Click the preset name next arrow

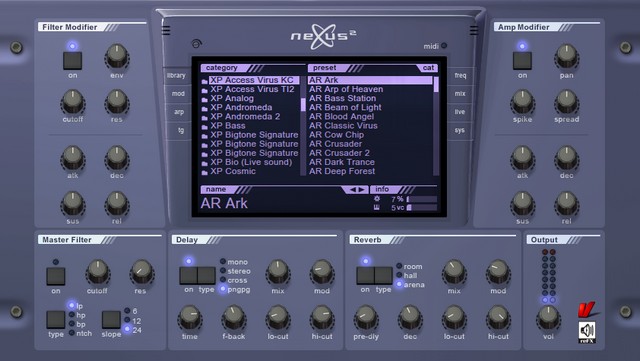[x=361, y=189]
